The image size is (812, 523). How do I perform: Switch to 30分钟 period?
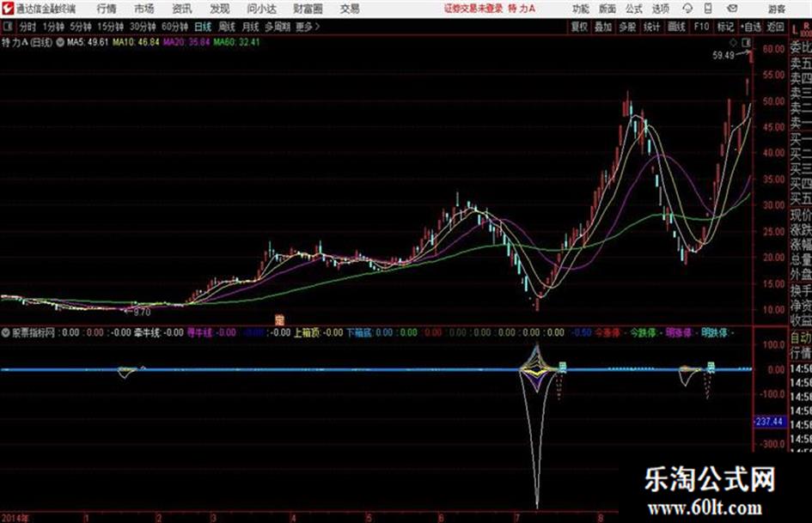pos(143,27)
